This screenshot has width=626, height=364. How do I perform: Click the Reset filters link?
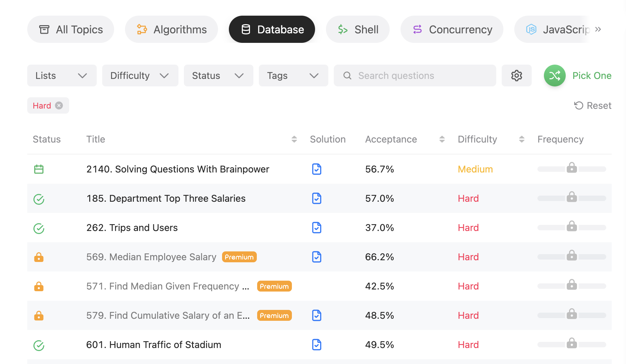click(x=593, y=105)
